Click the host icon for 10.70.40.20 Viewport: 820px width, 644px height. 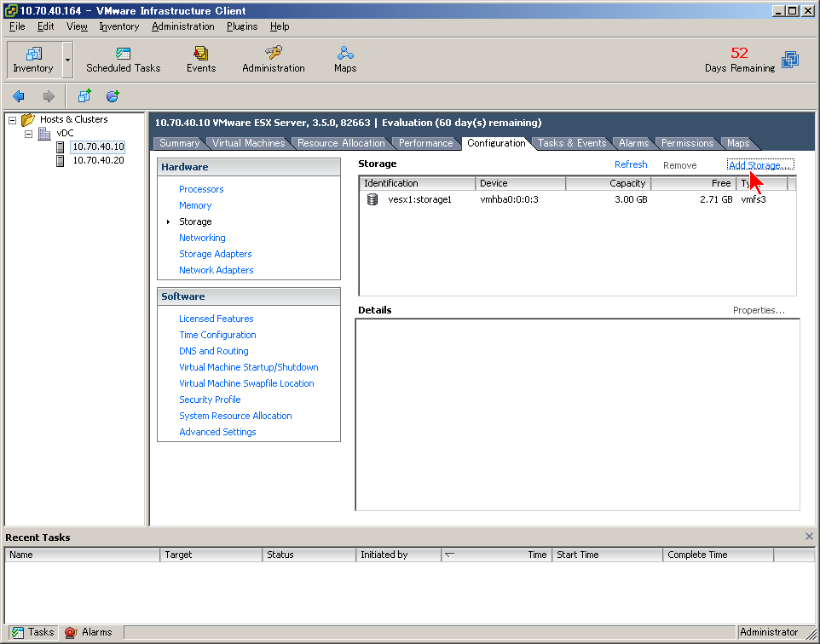[x=61, y=161]
